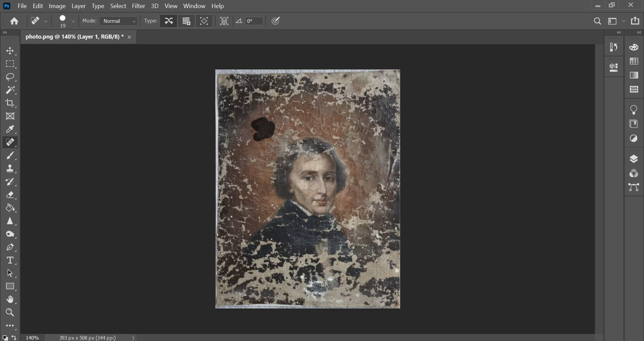Open the Paths panel
This screenshot has height=341, width=644.
click(634, 187)
